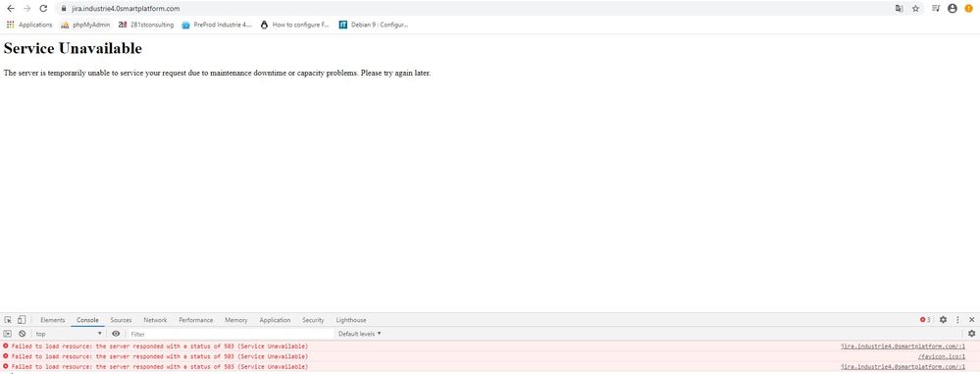Open the Chrome profile avatar

tap(953, 9)
